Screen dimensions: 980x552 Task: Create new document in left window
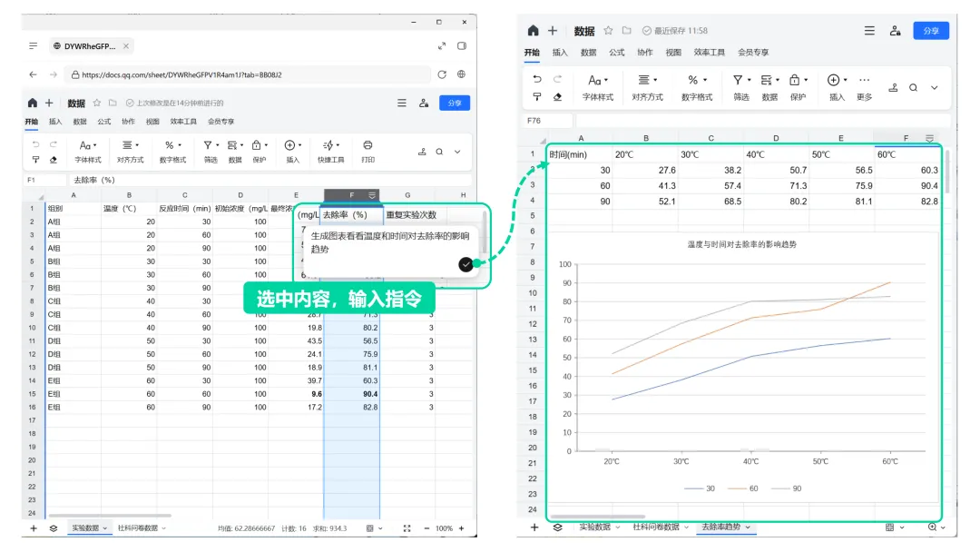[x=49, y=103]
